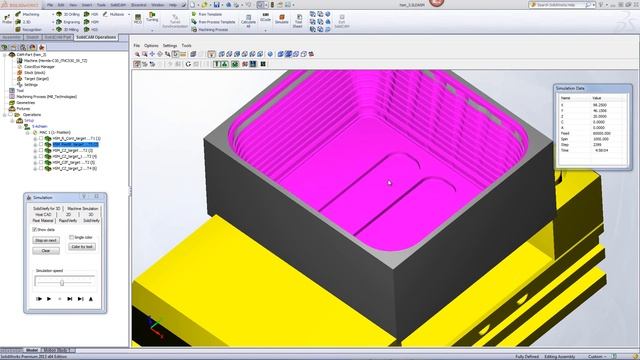Click the Turning operation icon
The image size is (640, 360).
[x=152, y=17]
